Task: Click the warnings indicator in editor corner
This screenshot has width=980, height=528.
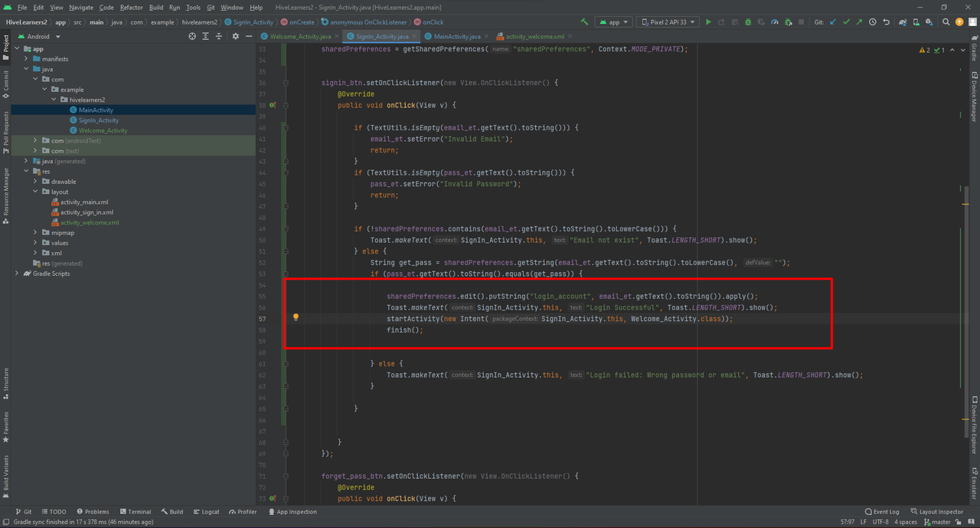Action: [933, 50]
